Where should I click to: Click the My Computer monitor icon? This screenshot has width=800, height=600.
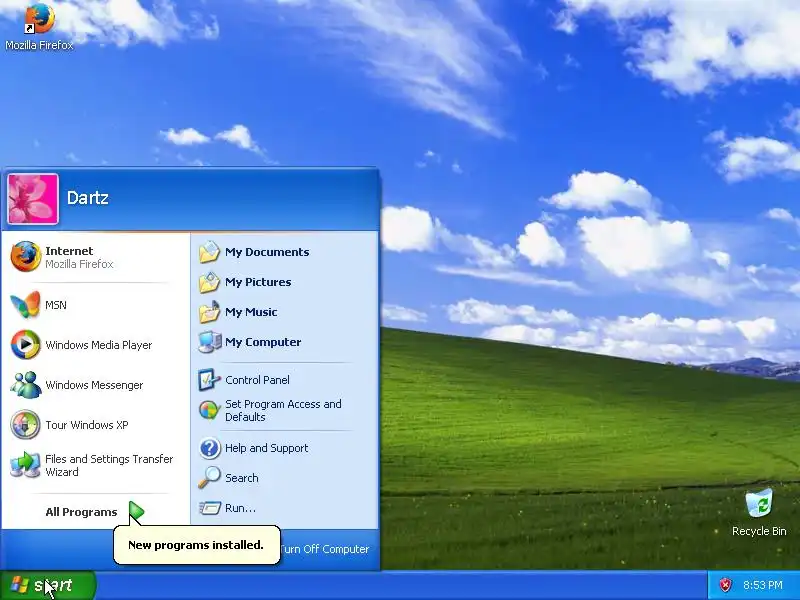tap(209, 342)
